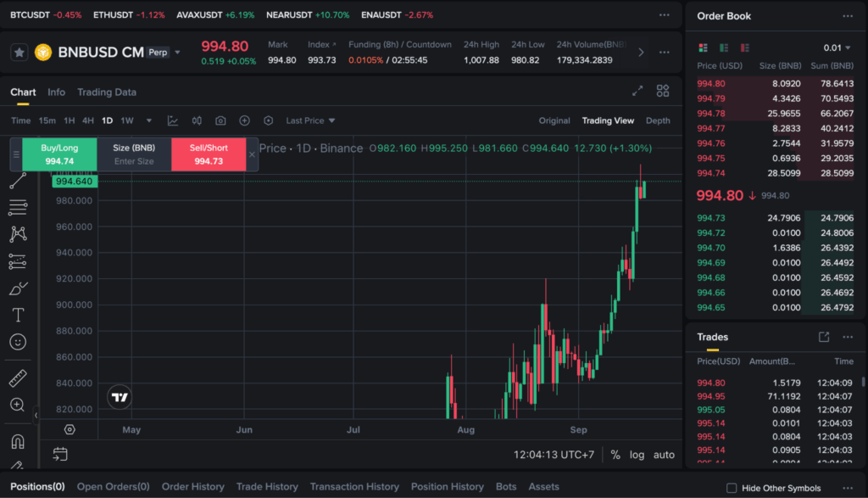Pop out the Trades panel
This screenshot has height=498, width=868.
point(824,337)
